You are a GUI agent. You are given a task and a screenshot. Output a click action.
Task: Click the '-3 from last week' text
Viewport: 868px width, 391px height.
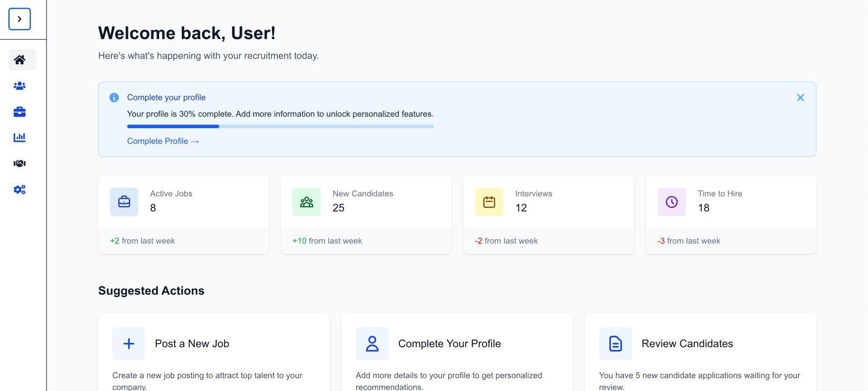689,241
